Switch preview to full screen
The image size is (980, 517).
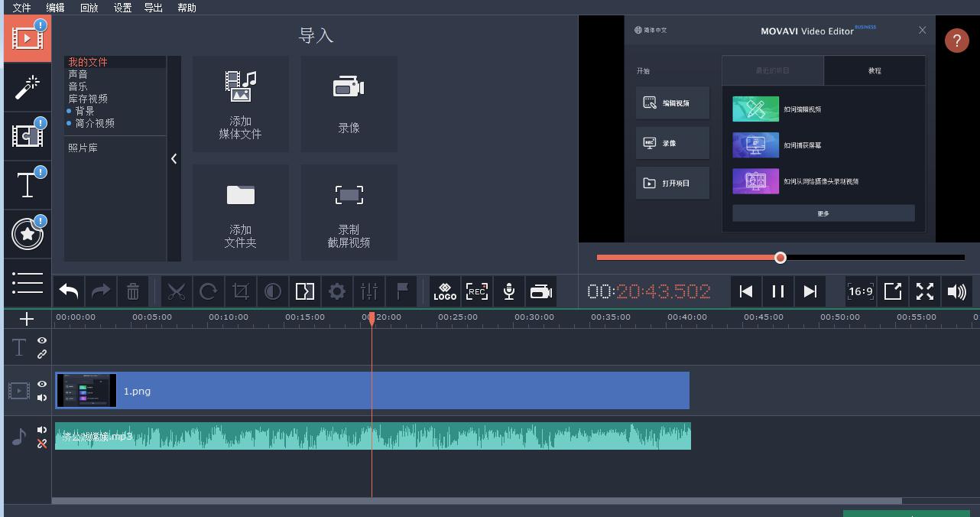coord(925,291)
